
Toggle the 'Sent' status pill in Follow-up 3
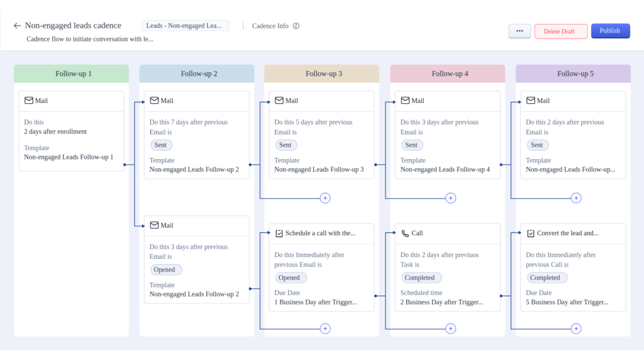coord(286,145)
